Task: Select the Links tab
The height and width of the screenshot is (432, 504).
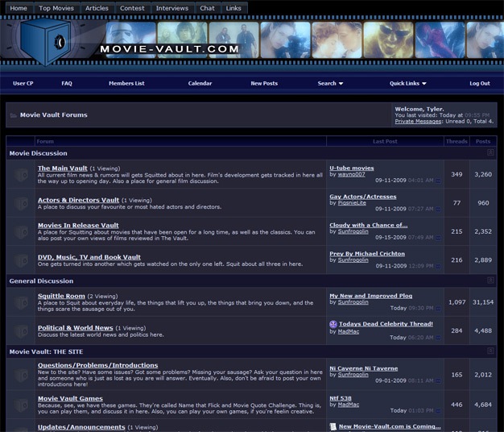Action: pyautogui.click(x=233, y=8)
